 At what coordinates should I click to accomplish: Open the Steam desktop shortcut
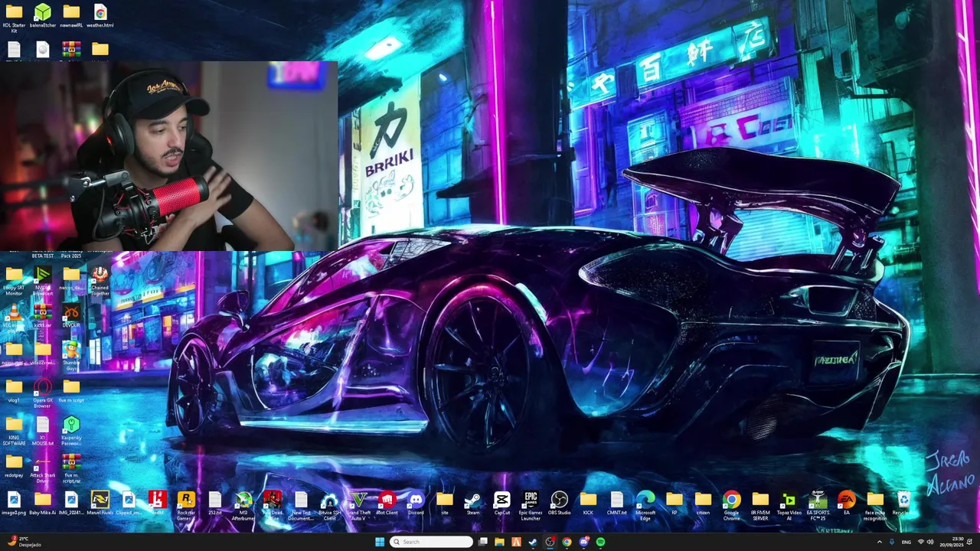[473, 504]
